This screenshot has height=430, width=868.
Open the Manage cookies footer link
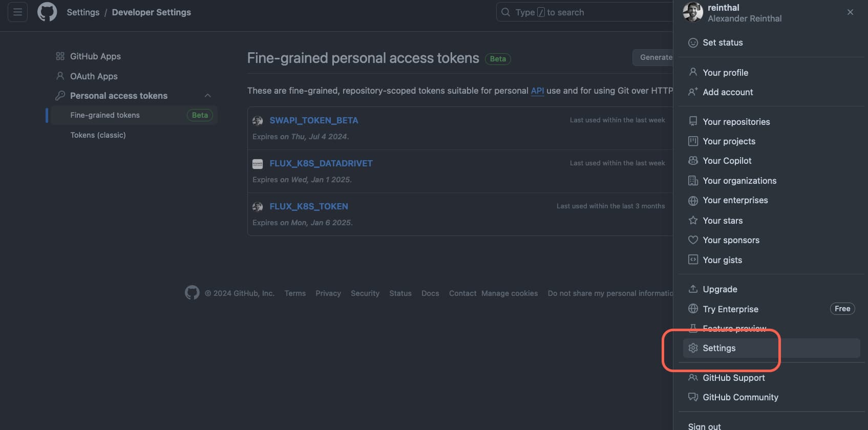pos(510,293)
